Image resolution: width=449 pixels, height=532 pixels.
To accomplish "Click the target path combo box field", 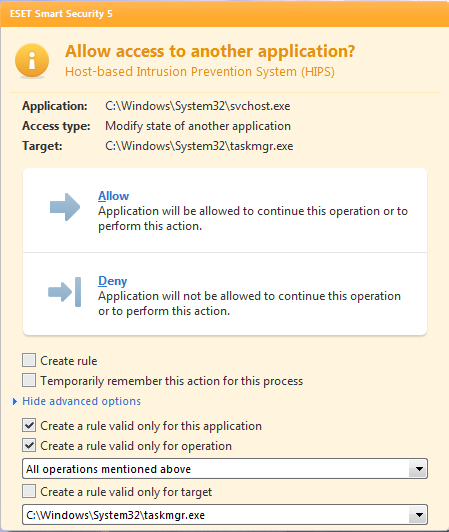I will tap(225, 515).
